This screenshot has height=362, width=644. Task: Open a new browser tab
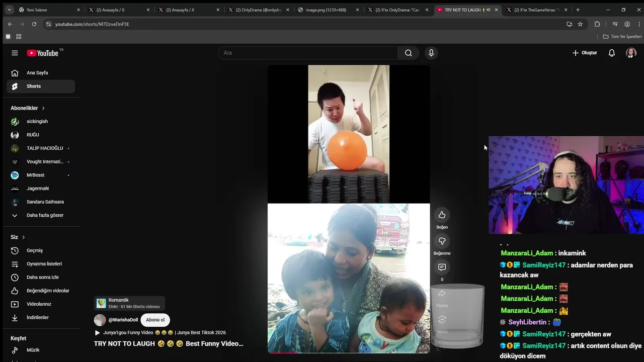tap(578, 10)
